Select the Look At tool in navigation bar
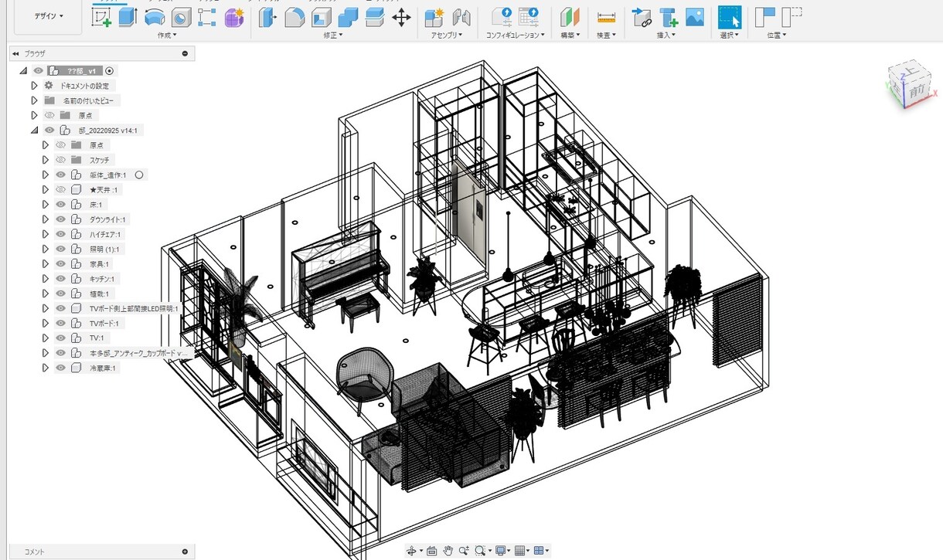The height and width of the screenshot is (560, 943). [x=432, y=551]
